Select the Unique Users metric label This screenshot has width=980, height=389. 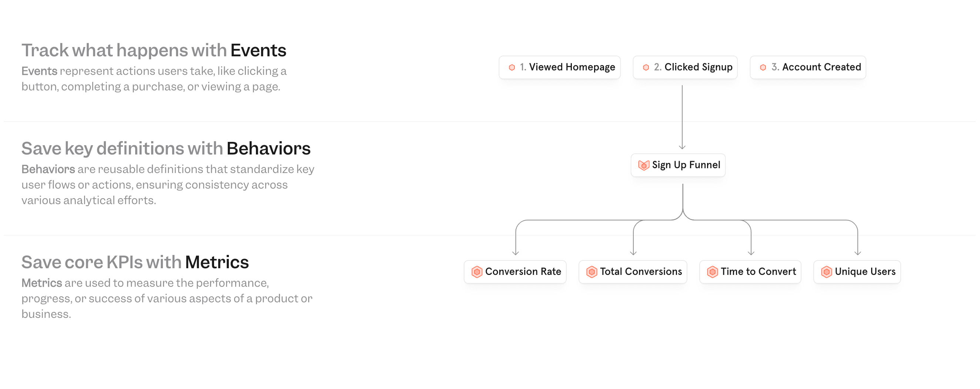[865, 272]
